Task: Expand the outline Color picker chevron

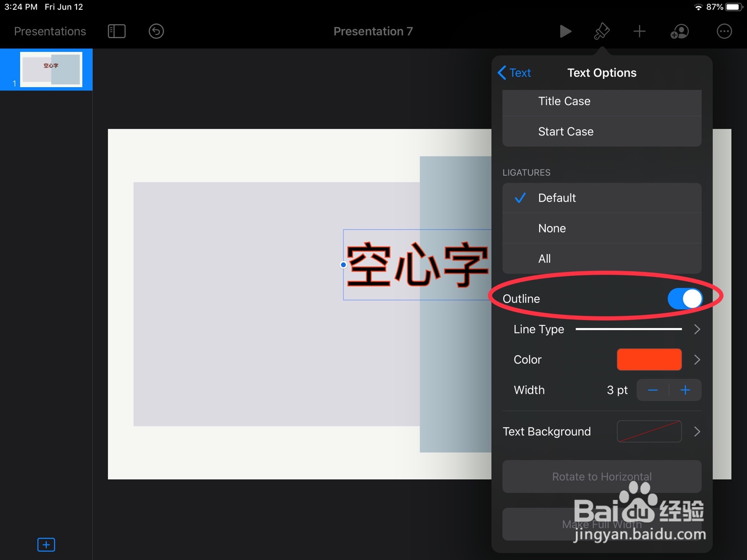Action: click(x=697, y=360)
